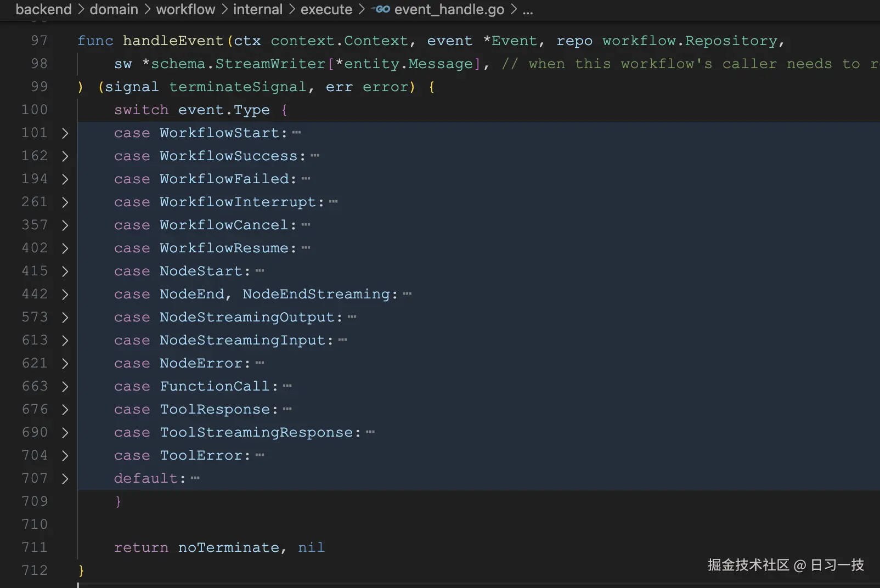
Task: Click the folded ellipsis after NodeStreamingInput
Action: click(343, 340)
